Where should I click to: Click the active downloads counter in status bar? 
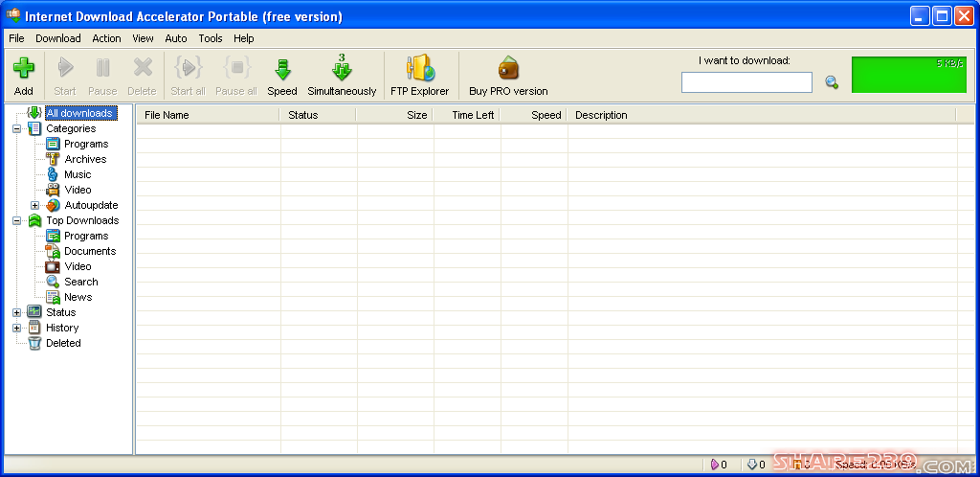coord(720,465)
